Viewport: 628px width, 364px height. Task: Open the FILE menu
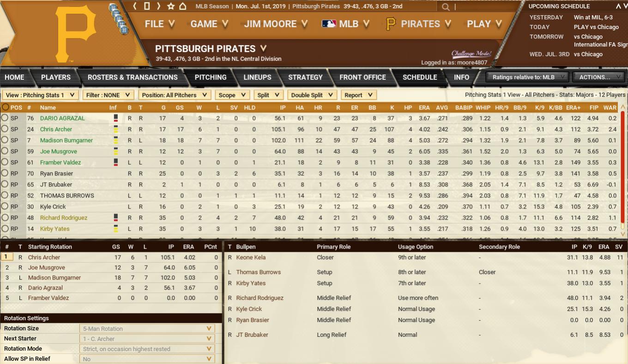click(x=159, y=24)
